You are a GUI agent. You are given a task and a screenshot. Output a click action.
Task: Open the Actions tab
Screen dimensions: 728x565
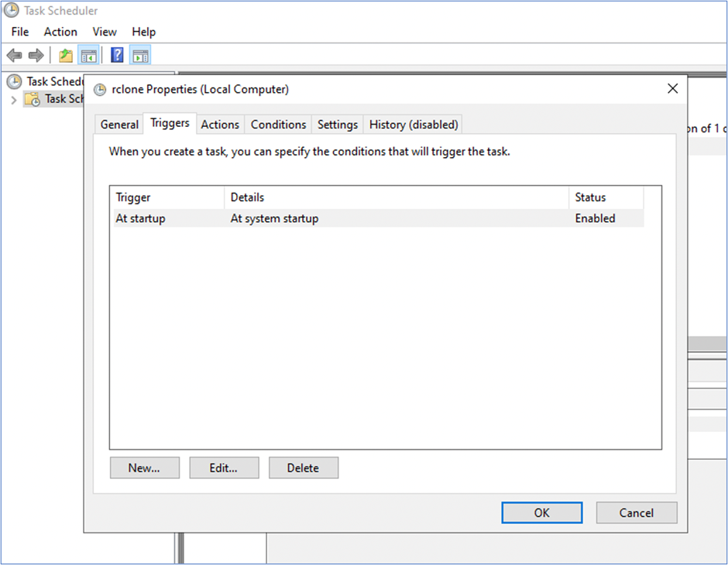[x=220, y=124]
